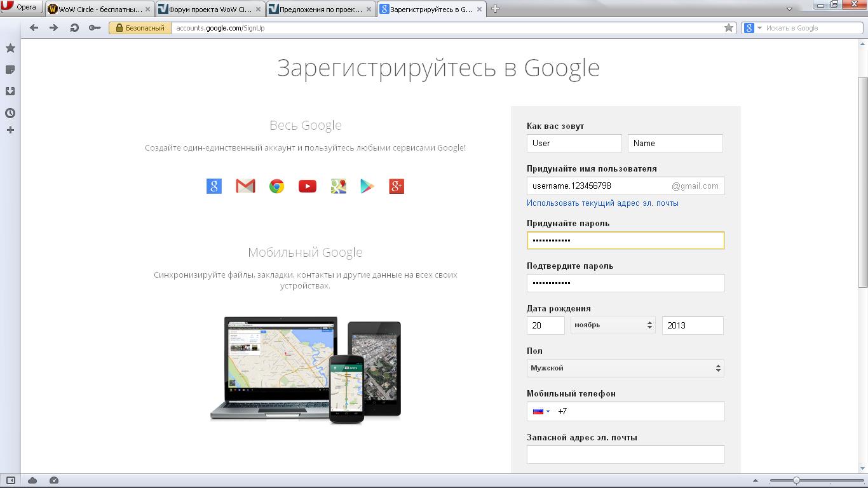Viewport: 868px width, 488px height.
Task: Click the @gmail.com suffix text
Action: [x=695, y=186]
